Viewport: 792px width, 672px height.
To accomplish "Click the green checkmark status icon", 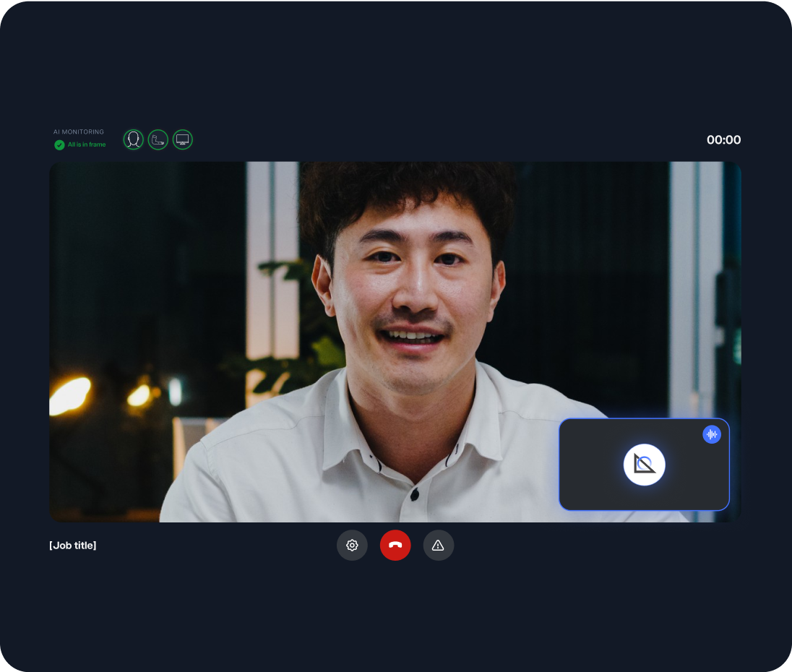I will pyautogui.click(x=59, y=145).
